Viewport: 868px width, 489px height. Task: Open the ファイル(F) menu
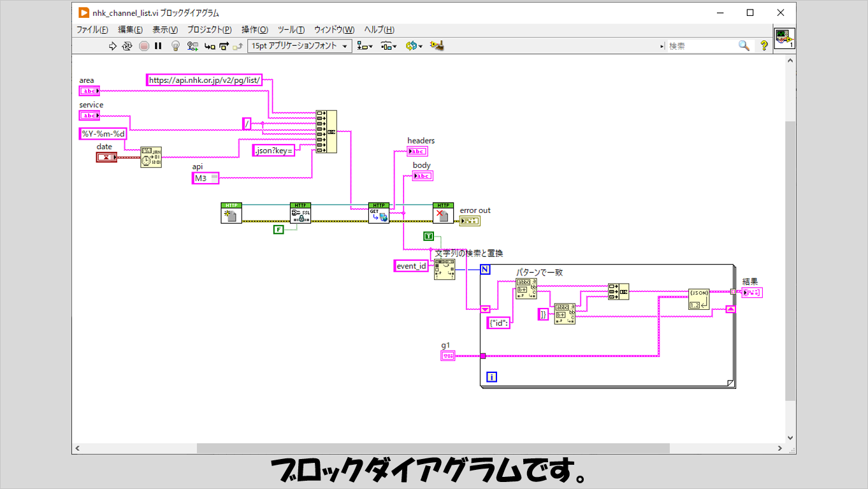pyautogui.click(x=92, y=30)
